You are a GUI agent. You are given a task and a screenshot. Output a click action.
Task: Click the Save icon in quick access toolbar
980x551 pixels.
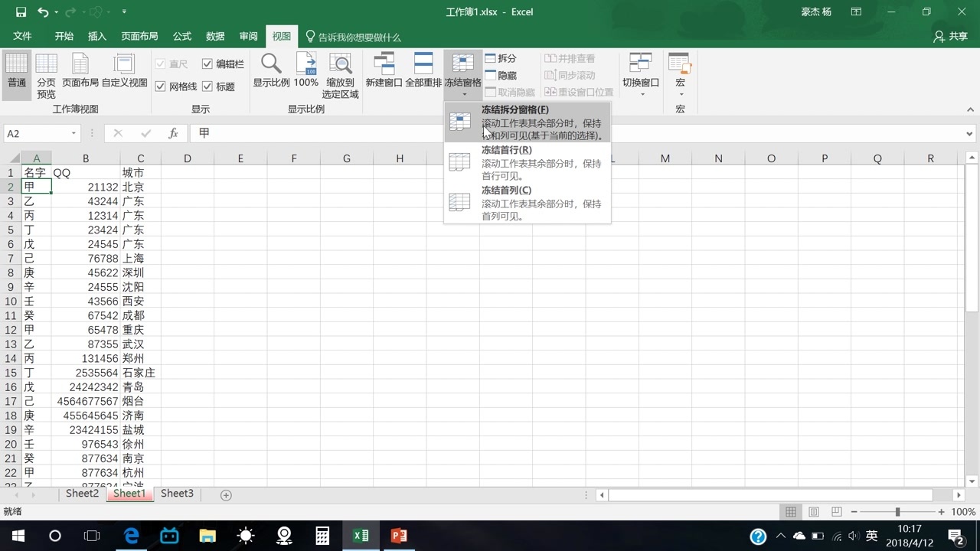tap(21, 11)
